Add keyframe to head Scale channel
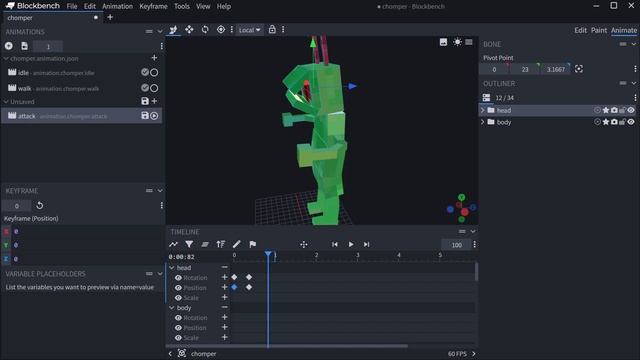Image resolution: width=640 pixels, height=360 pixels. click(x=224, y=297)
